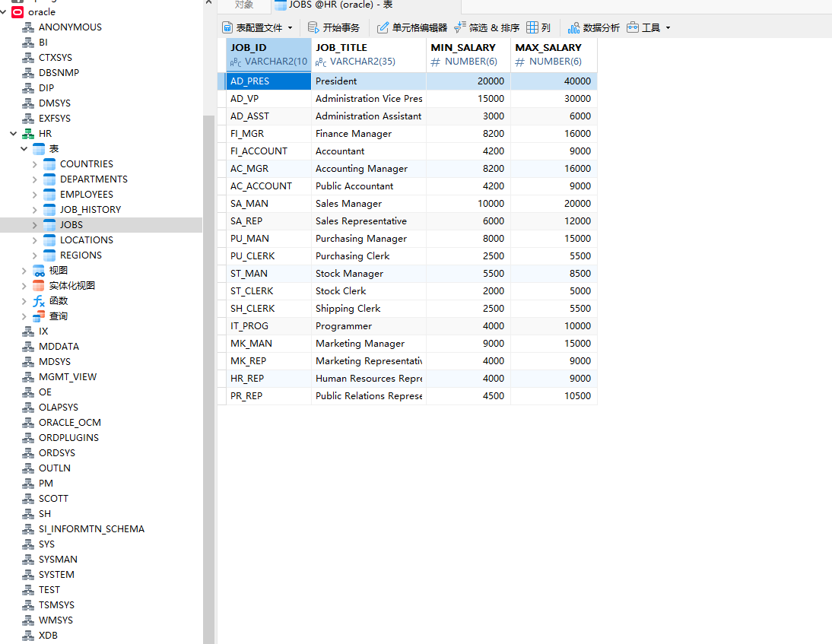Launch 数据分析 from the toolbar
Viewport: 832px width, 644px height.
(x=593, y=27)
